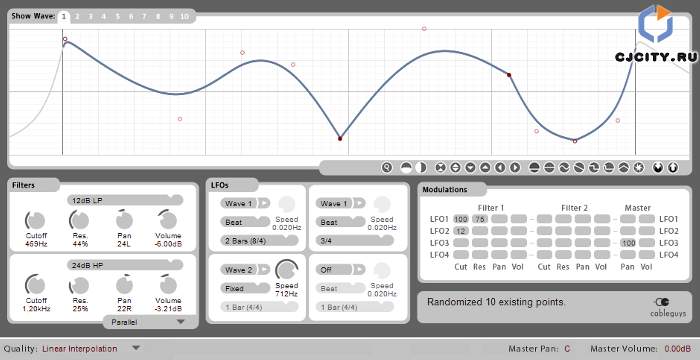Viewport: 700px width, 360px height.
Task: Click LFO1 Filter 1 Res modulation value 76
Action: (x=480, y=219)
